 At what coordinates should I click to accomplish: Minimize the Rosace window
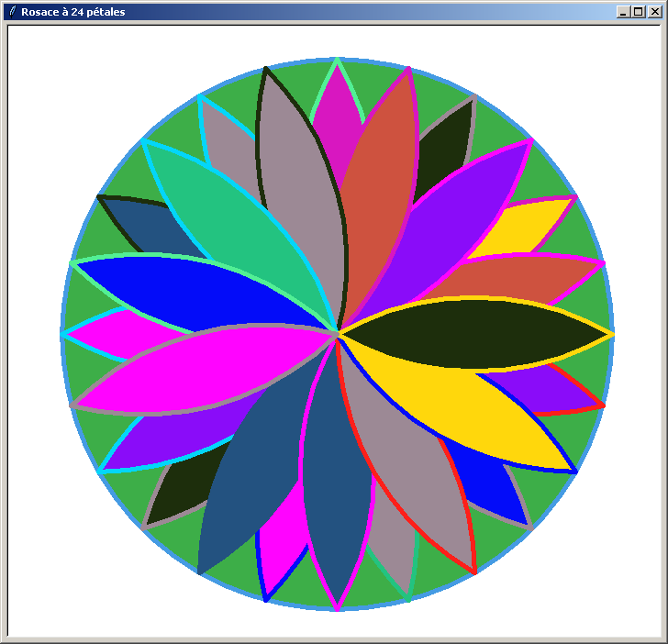pyautogui.click(x=624, y=12)
